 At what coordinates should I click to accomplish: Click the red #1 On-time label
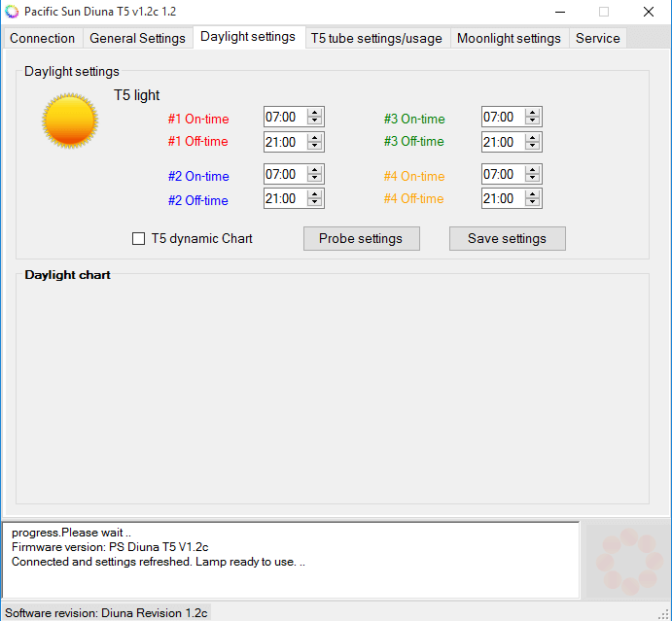tap(198, 119)
